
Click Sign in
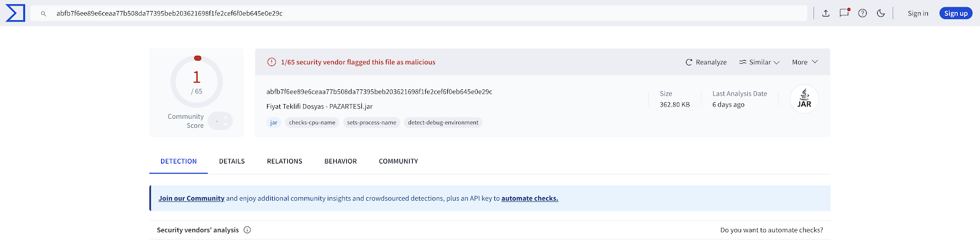click(x=918, y=13)
